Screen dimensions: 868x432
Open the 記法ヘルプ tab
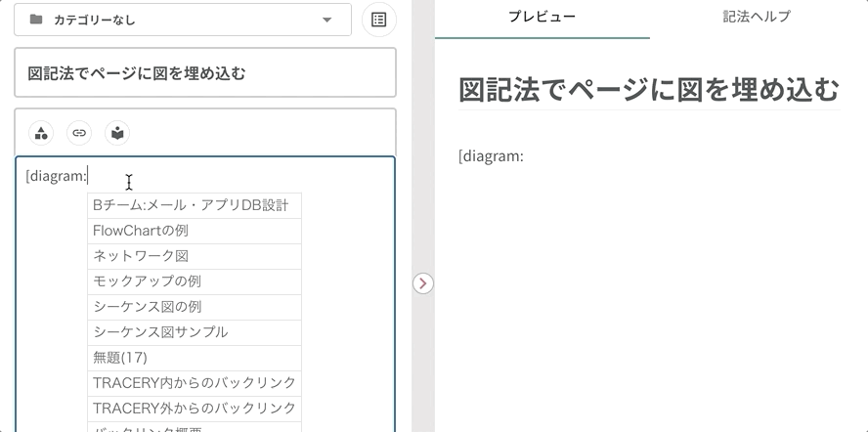click(757, 17)
